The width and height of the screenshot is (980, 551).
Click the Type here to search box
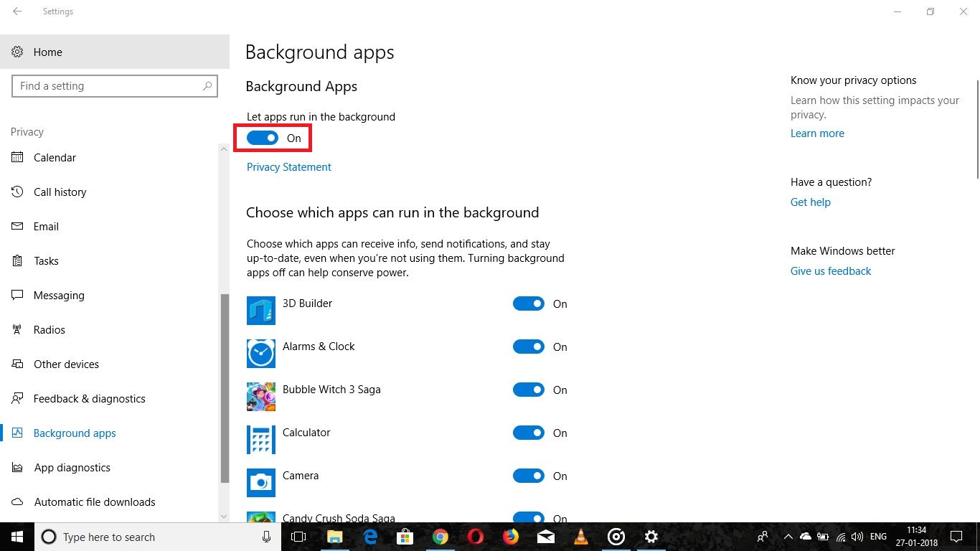(x=158, y=537)
